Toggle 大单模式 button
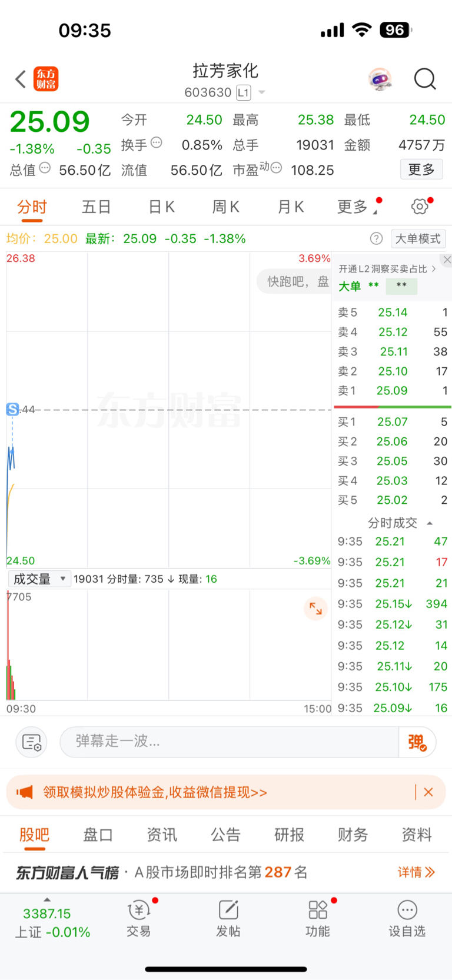Viewport: 452px width, 980px height. 418,238
